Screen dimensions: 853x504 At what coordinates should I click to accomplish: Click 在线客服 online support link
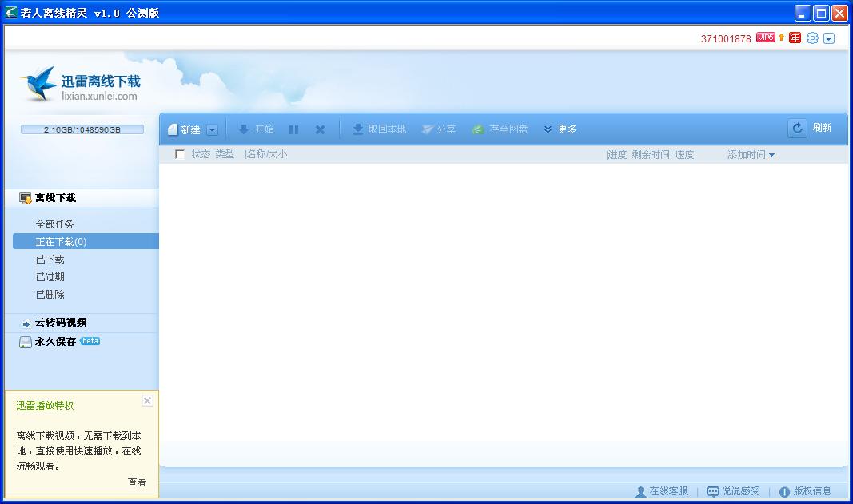pyautogui.click(x=661, y=491)
